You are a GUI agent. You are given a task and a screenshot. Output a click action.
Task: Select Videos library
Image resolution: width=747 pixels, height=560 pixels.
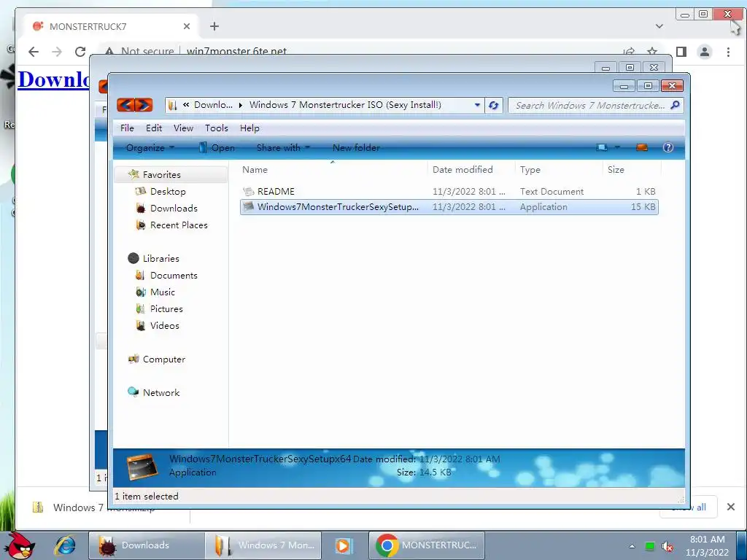(164, 325)
